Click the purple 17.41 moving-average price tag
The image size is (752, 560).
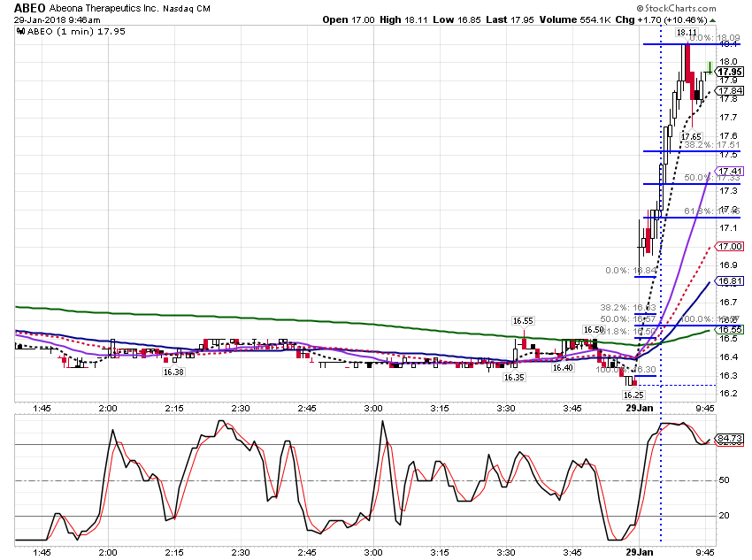tap(730, 171)
